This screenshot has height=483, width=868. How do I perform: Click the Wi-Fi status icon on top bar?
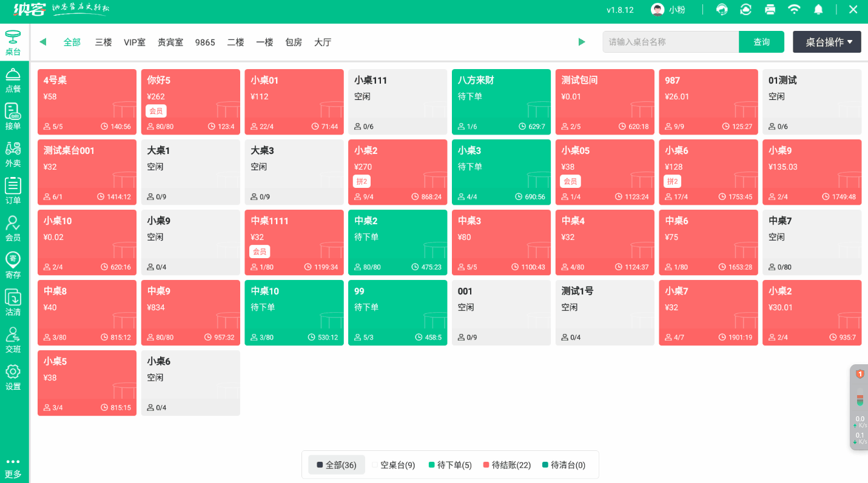click(794, 10)
